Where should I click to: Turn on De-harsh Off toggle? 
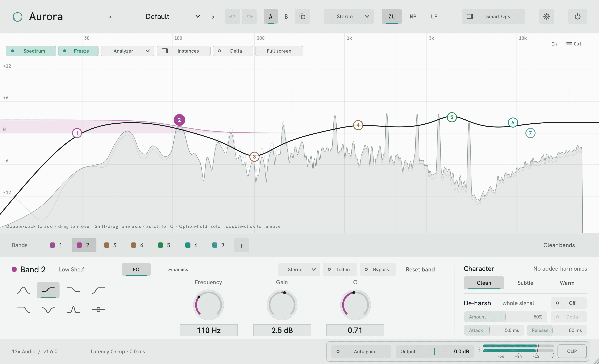[x=569, y=303]
